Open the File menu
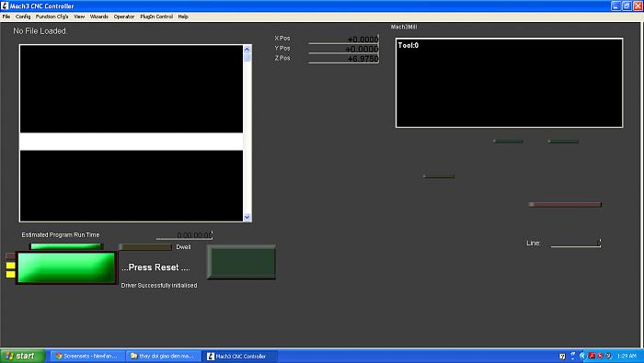Screen dimensions: 644x363 (6, 17)
